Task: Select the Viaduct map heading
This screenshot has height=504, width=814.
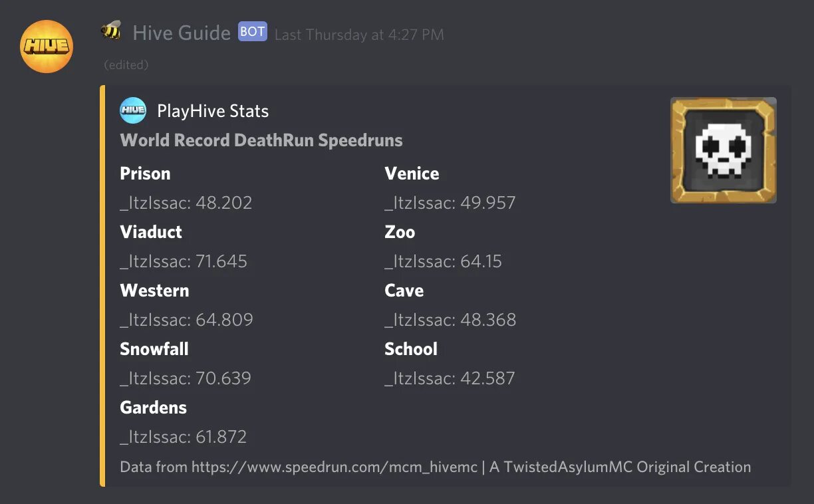Action: point(151,232)
